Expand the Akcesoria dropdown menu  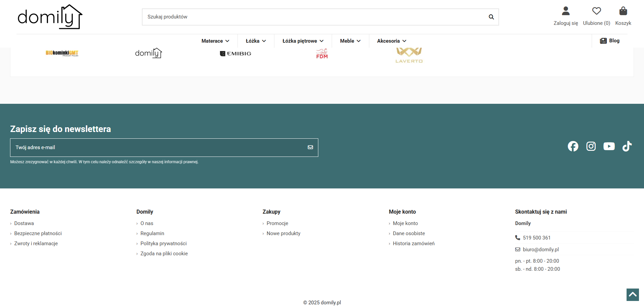coord(392,41)
